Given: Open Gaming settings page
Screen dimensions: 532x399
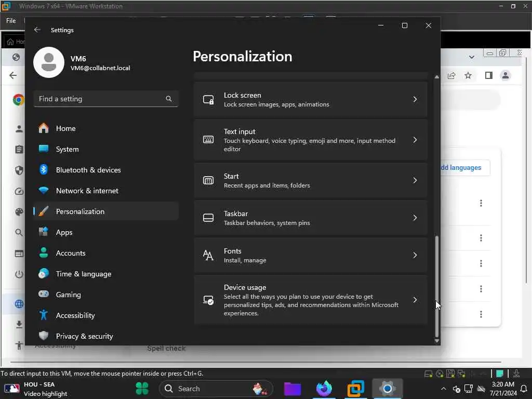Looking at the screenshot, I should (x=106, y=295).
